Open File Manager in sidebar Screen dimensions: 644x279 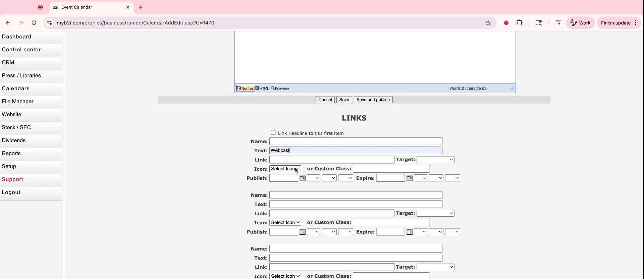click(31, 102)
